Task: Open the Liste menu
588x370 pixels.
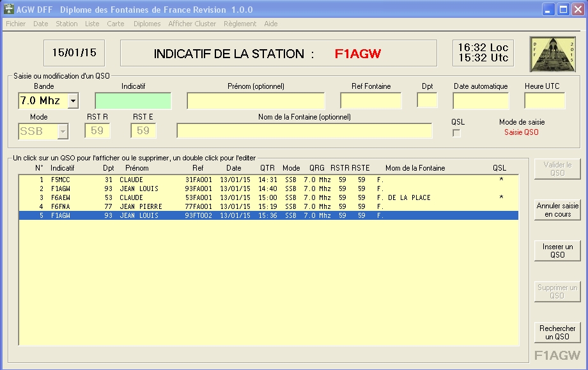Action: (x=92, y=24)
